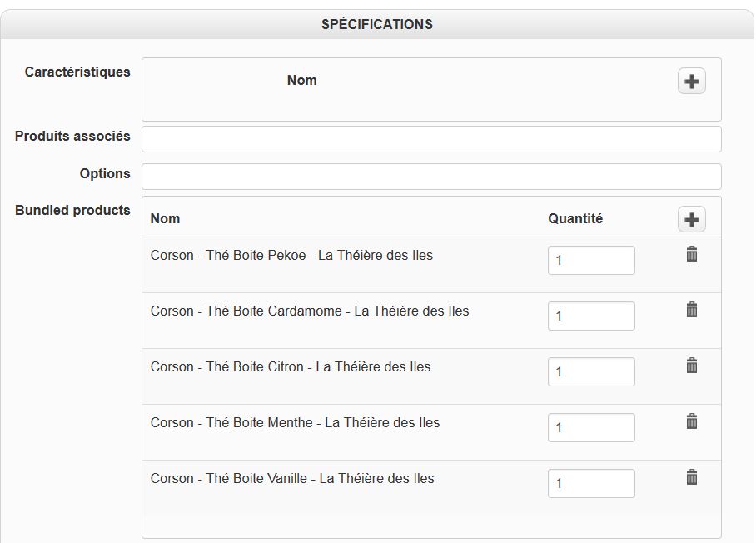This screenshot has height=543, width=756.
Task: Remove the Thé Boite Cardamome row via trash
Action: click(691, 311)
